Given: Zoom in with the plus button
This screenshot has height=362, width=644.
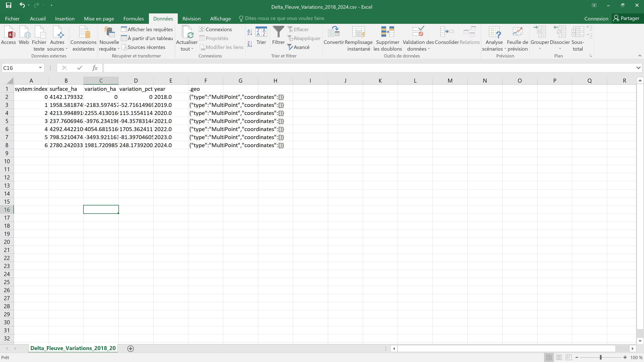Looking at the screenshot, I should [625, 357].
